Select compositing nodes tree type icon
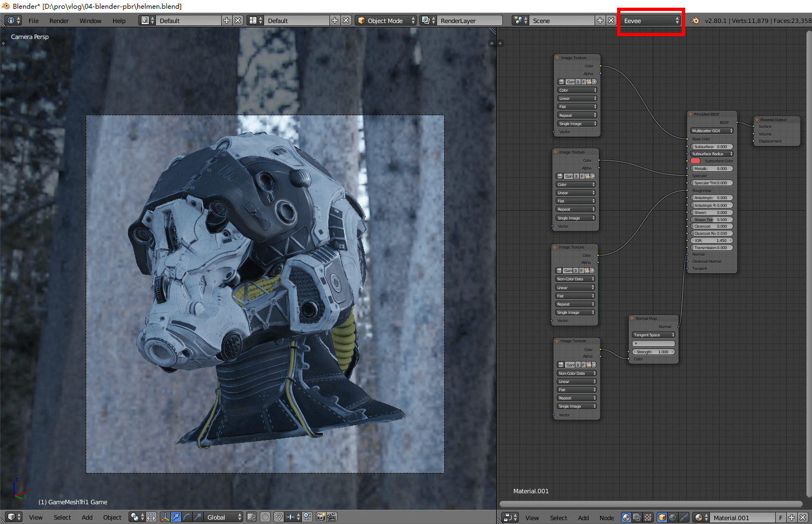This screenshot has width=812, height=524. coord(637,517)
